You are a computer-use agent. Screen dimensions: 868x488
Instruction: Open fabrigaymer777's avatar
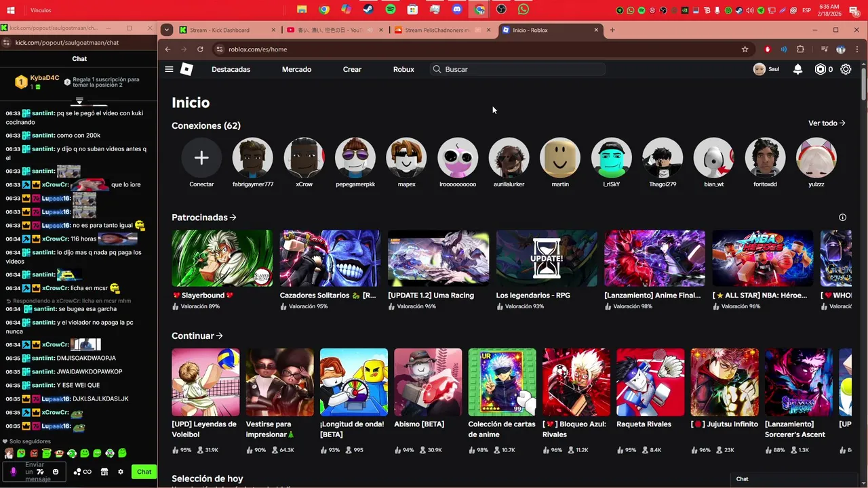click(252, 158)
